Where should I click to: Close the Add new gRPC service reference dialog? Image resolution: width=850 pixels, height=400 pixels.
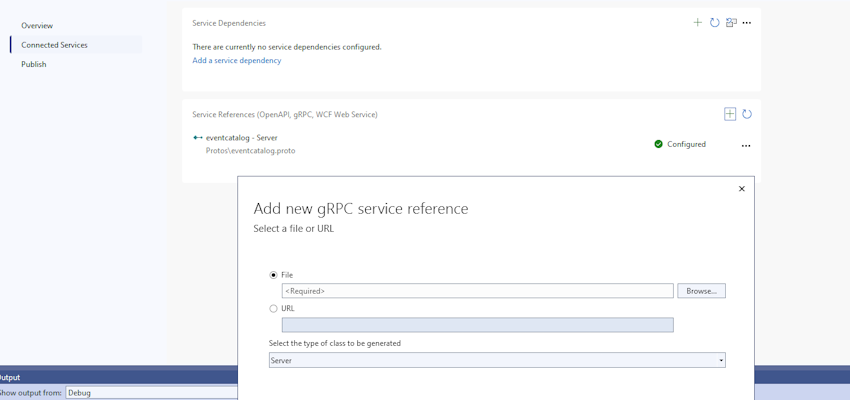point(742,189)
